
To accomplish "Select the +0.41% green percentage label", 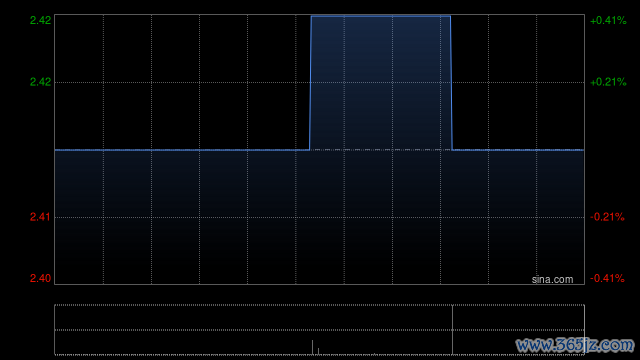I will (608, 20).
